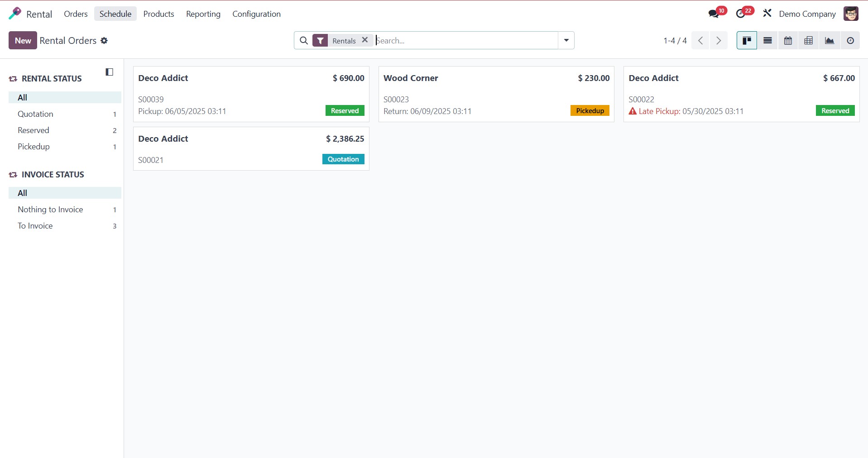Screen dimensions: 868x458
Task: Open the tools apps switcher icon
Action: pyautogui.click(x=767, y=14)
